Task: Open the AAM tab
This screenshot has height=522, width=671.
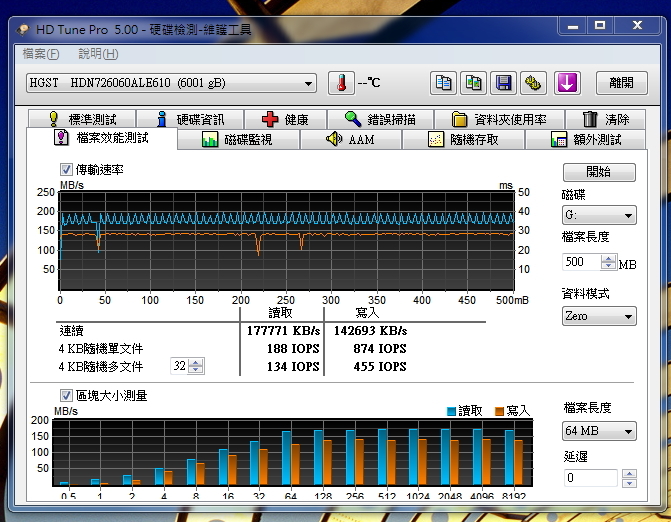Action: coord(350,140)
